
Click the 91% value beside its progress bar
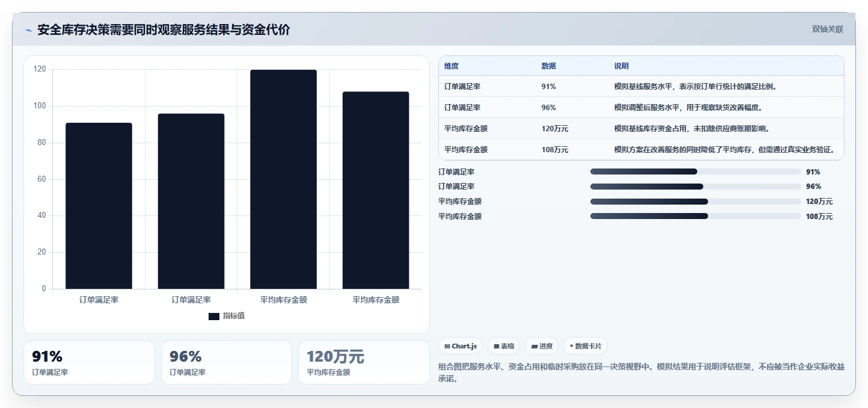tap(813, 172)
